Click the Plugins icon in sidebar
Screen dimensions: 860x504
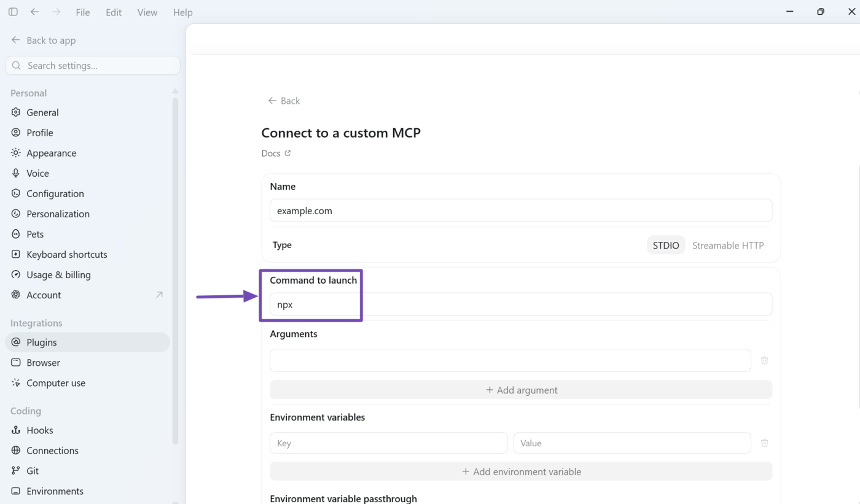(x=16, y=342)
